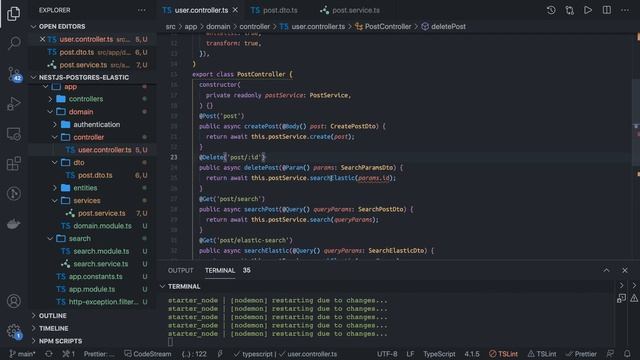Viewport: 640px width, 360px height.
Task: Switch to the Output panel tab
Action: coord(180,270)
